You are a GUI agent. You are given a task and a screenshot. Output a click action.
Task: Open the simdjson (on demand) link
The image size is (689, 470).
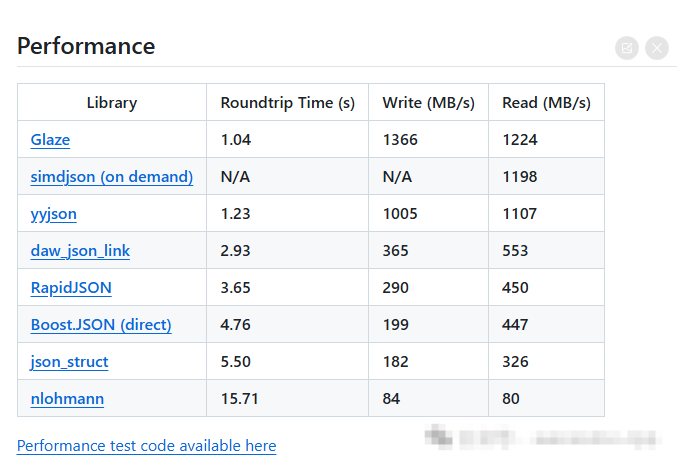coord(112,177)
